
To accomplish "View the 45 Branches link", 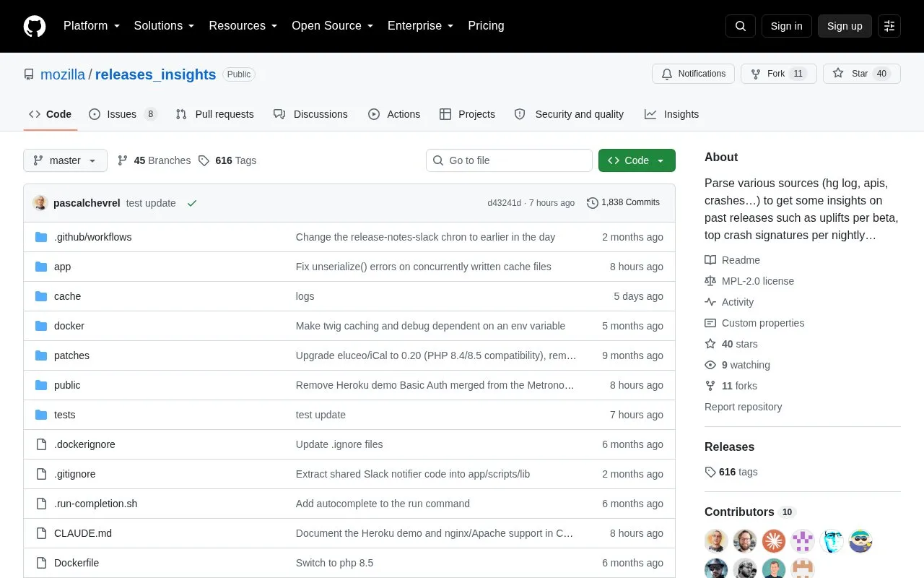I will point(154,160).
